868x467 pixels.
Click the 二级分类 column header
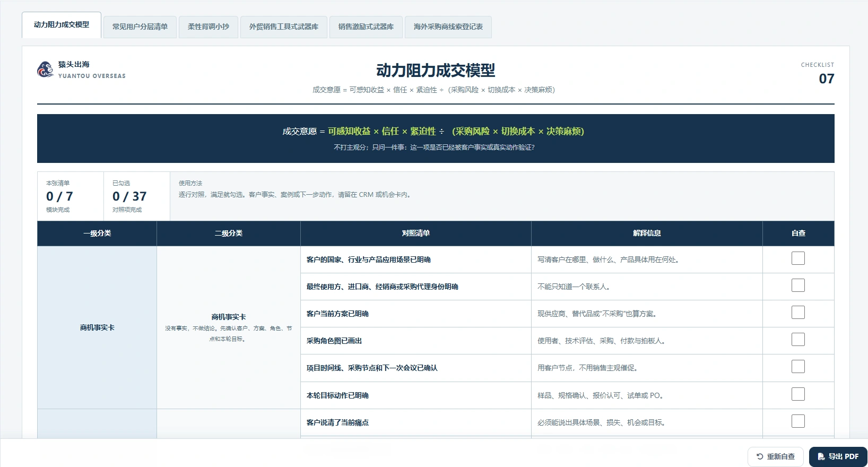[229, 233]
